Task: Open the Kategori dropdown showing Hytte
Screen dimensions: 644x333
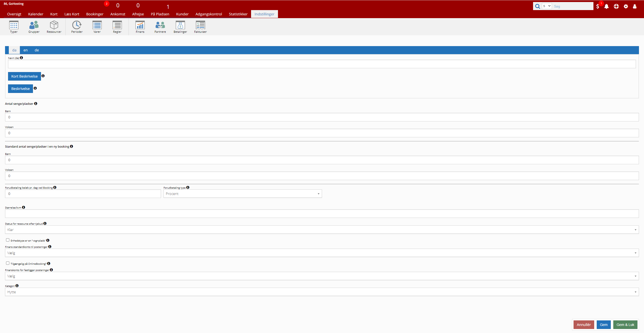Action: tap(322, 292)
